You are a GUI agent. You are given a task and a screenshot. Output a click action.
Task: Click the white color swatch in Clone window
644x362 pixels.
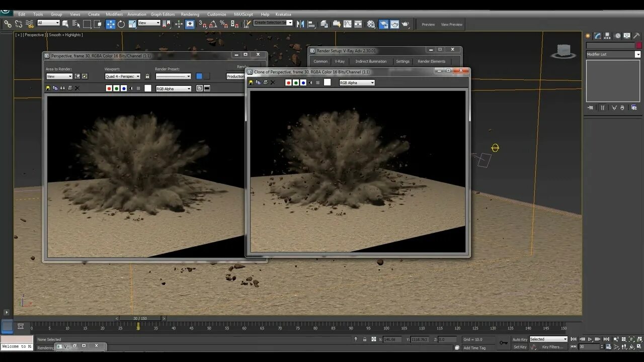point(327,82)
